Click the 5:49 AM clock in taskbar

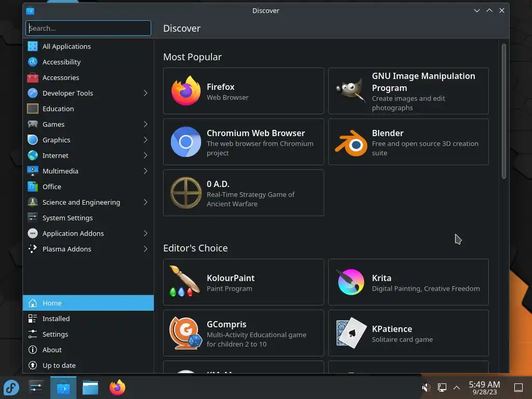[484, 384]
